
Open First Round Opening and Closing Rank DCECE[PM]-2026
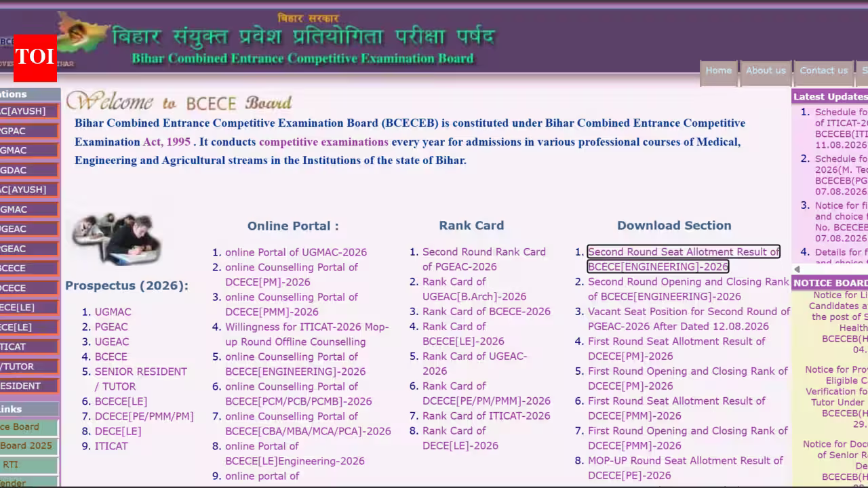[688, 378]
